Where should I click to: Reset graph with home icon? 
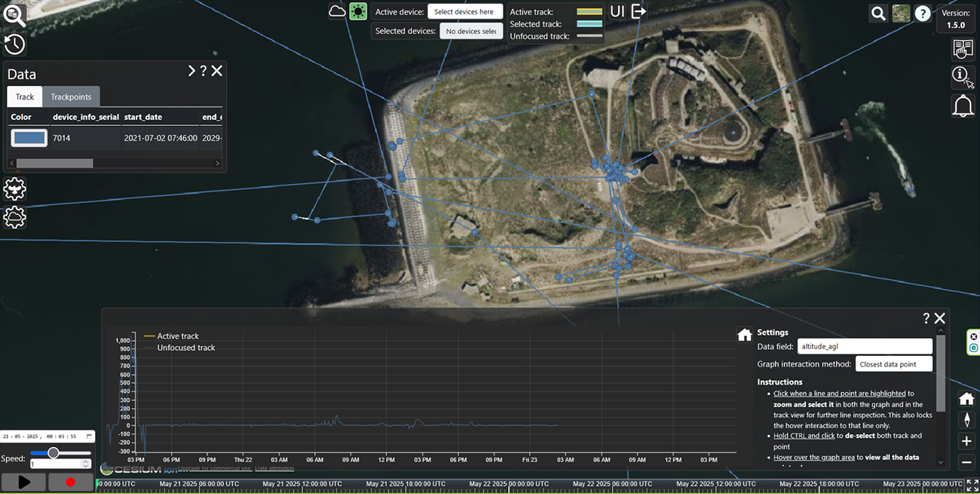(744, 335)
